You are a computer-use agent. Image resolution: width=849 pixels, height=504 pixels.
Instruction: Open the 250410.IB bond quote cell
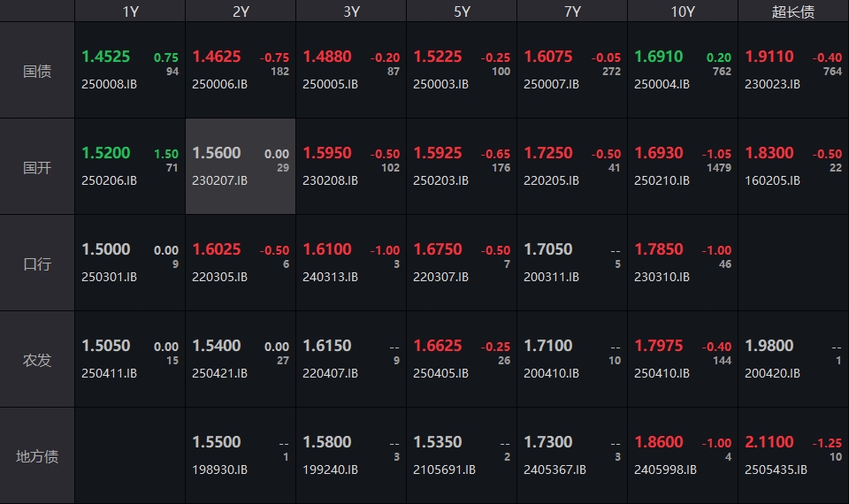pyautogui.click(x=683, y=360)
